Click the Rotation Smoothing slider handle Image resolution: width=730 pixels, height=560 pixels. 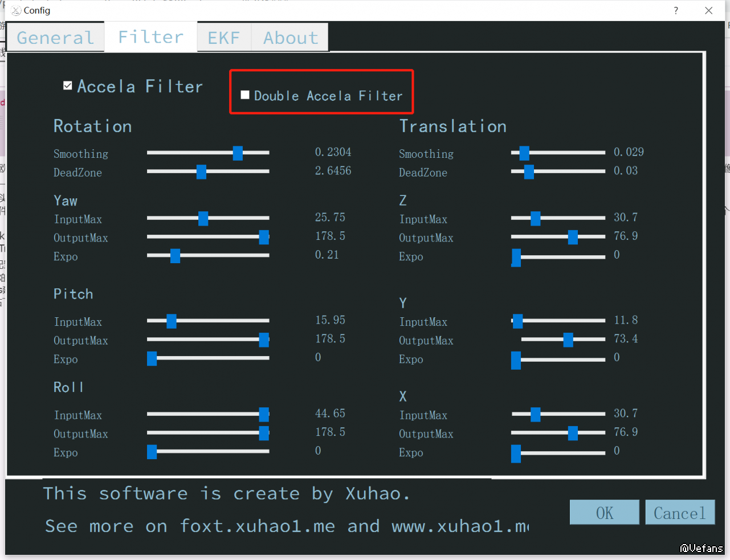238,153
